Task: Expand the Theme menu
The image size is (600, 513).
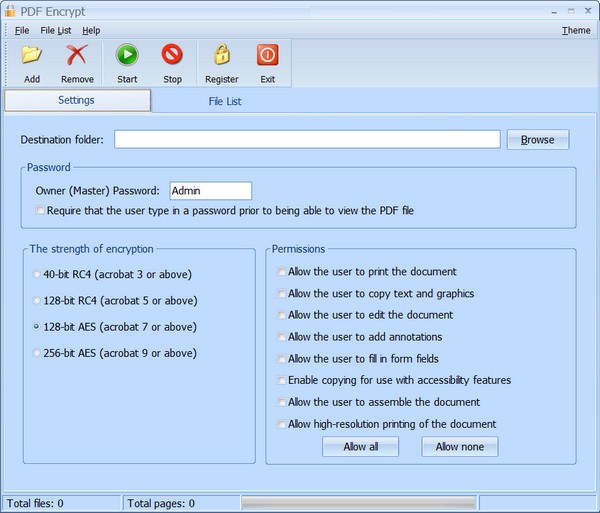Action: point(575,31)
